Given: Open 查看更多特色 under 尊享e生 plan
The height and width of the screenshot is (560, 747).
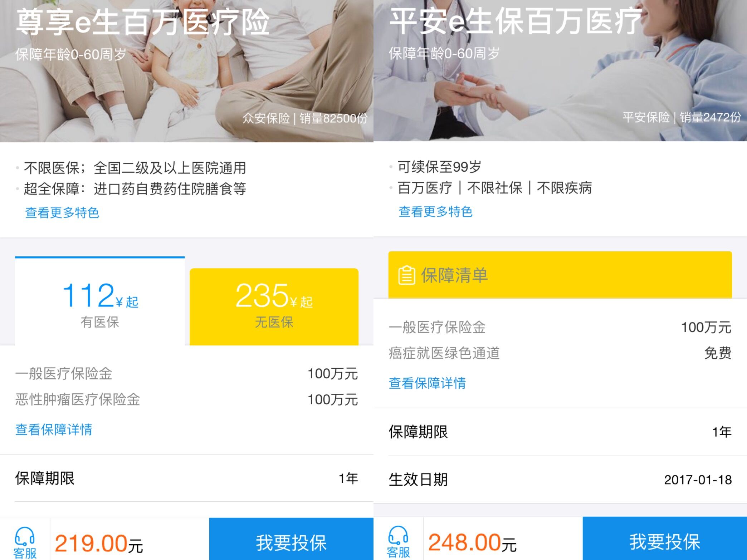Looking at the screenshot, I should tap(62, 213).
